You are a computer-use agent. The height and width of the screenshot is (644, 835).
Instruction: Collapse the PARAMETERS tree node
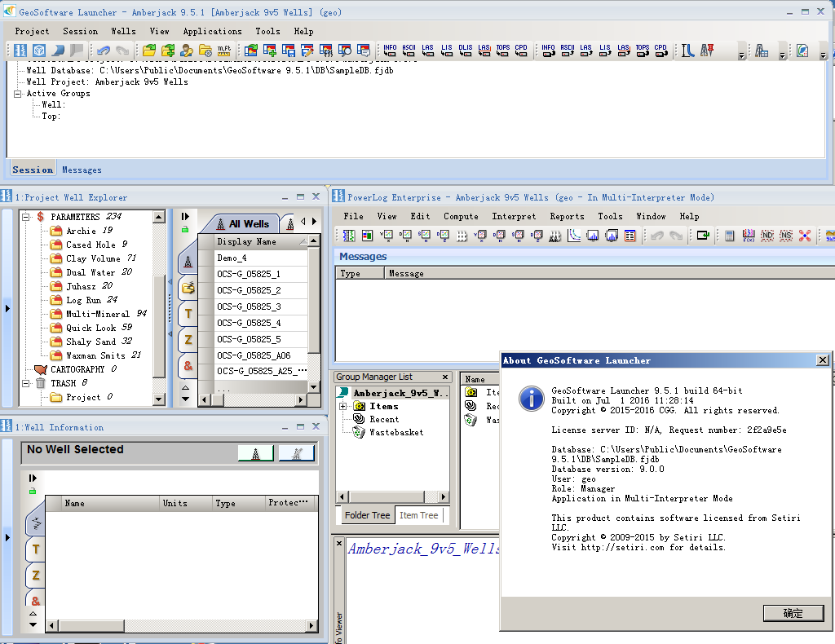coord(25,217)
